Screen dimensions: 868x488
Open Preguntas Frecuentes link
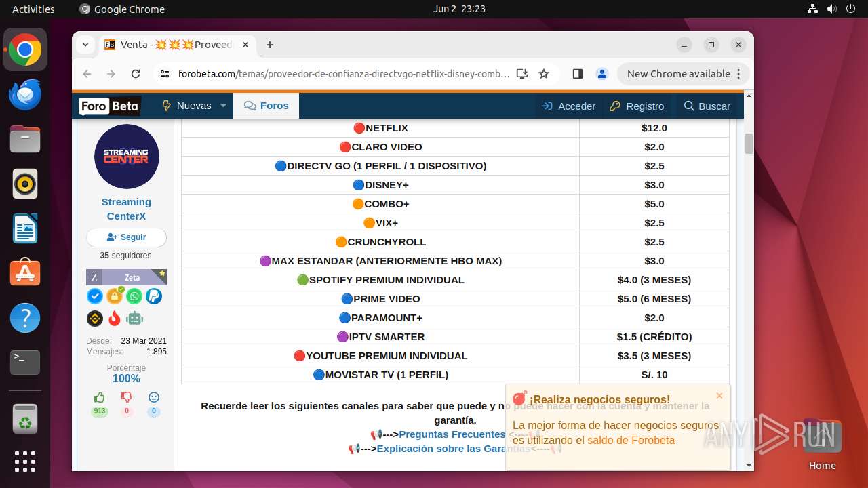click(452, 434)
